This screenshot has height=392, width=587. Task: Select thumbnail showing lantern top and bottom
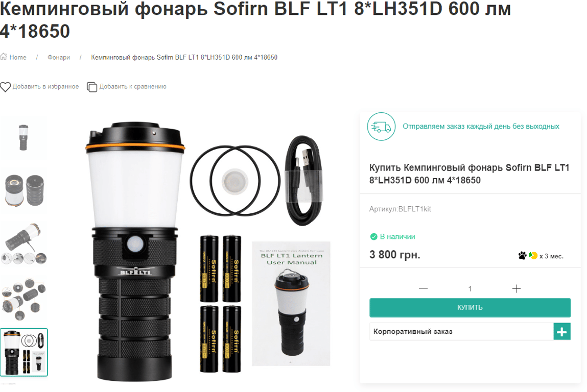tap(24, 190)
